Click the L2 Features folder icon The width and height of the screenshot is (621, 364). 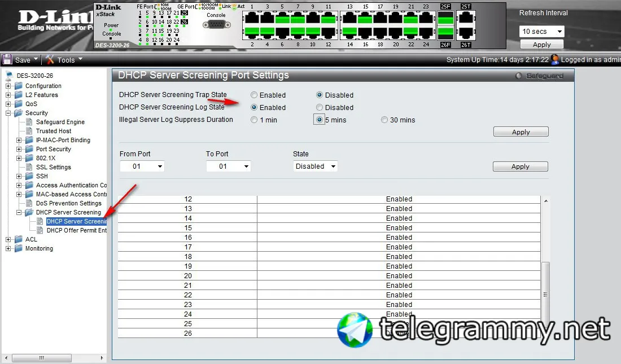19,95
